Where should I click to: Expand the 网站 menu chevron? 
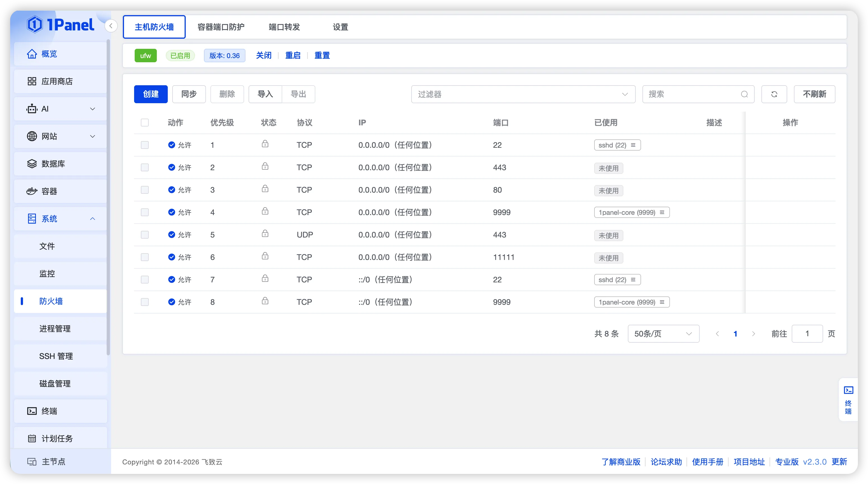92,136
